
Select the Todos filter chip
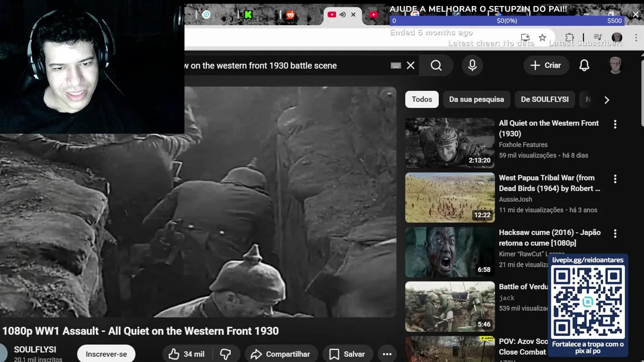coord(422,100)
